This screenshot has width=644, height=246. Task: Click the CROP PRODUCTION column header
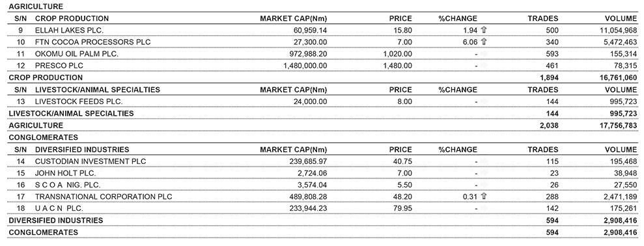click(x=72, y=18)
